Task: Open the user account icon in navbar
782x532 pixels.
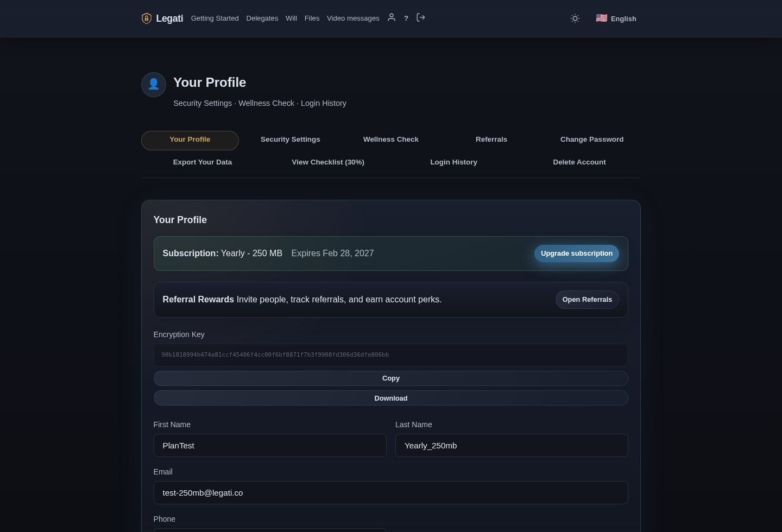Action: [391, 17]
